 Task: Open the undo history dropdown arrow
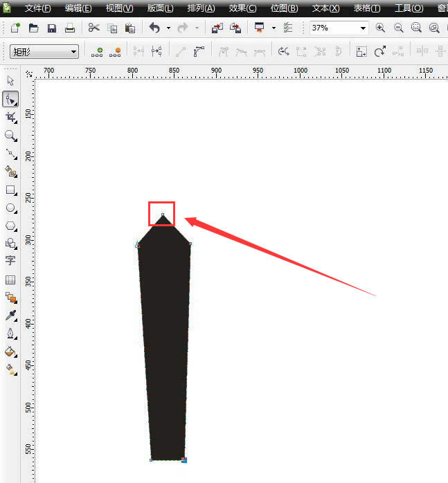(x=168, y=28)
